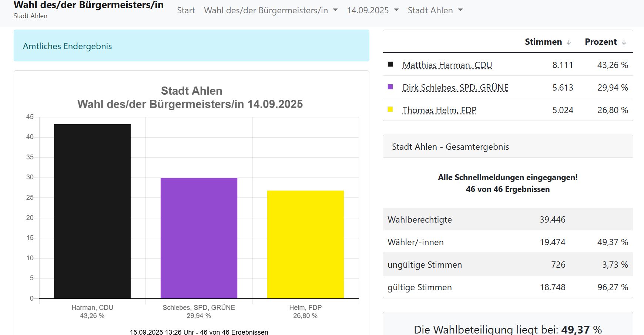Click the yellow FDP color square
644x335 pixels.
point(390,109)
